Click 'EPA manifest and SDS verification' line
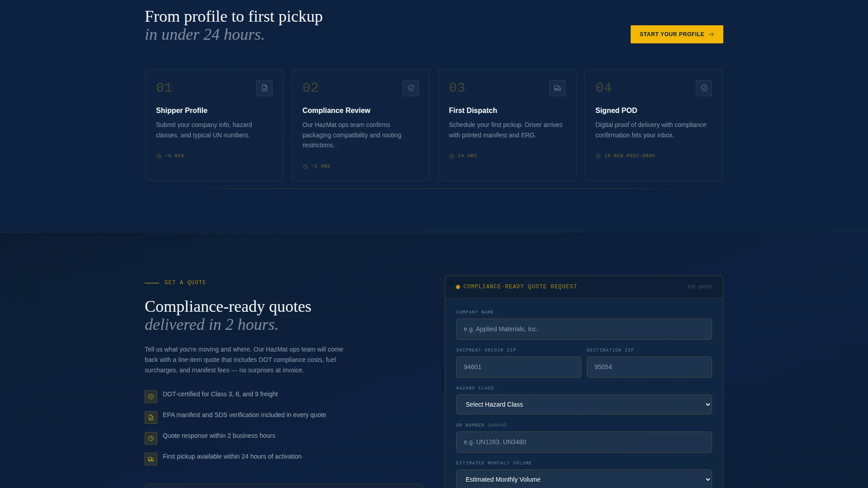This screenshot has height=488, width=868. click(x=244, y=415)
